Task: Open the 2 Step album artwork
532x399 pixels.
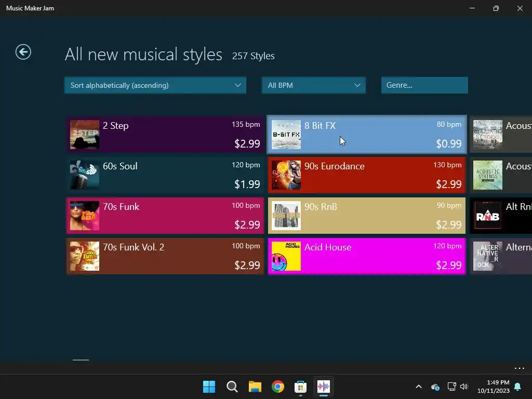Action: (x=85, y=135)
